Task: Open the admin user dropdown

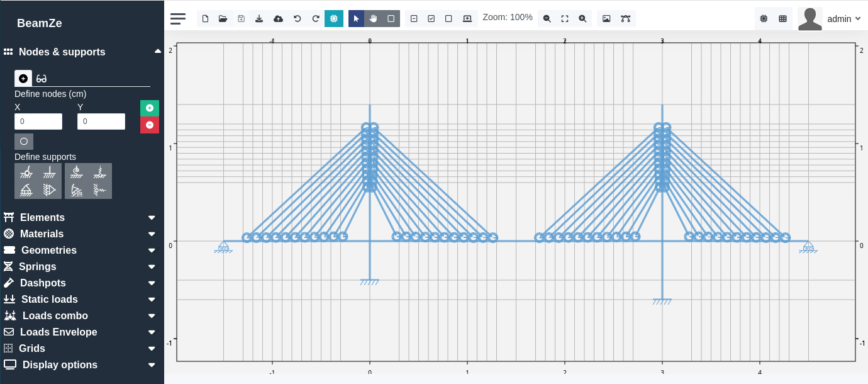Action: (843, 19)
